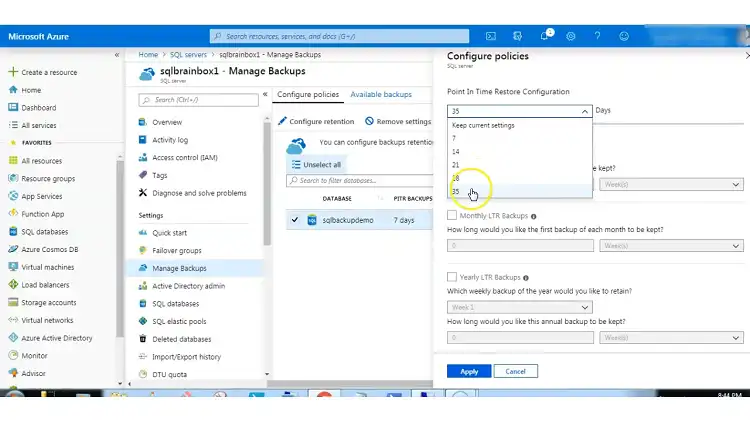Viewport: 750px width, 421px height.
Task: Open the help question mark icon
Action: pyautogui.click(x=597, y=36)
